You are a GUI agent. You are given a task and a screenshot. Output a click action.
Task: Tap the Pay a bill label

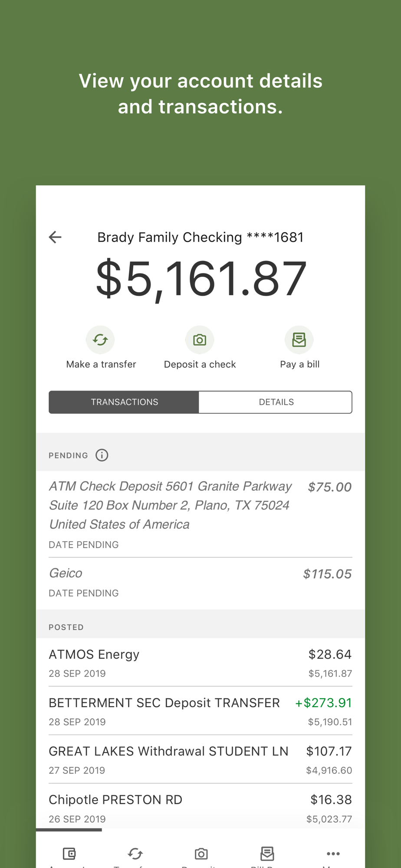300,364
